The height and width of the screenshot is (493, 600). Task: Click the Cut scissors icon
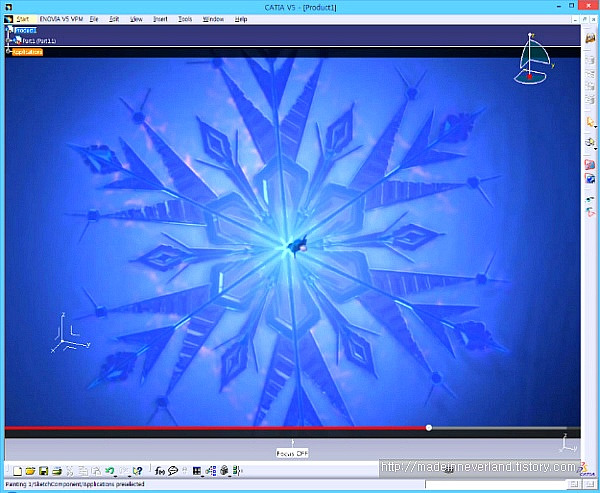70,471
